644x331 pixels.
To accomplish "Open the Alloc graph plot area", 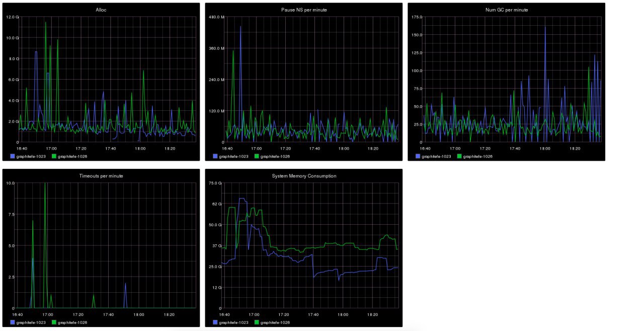I will pos(108,80).
